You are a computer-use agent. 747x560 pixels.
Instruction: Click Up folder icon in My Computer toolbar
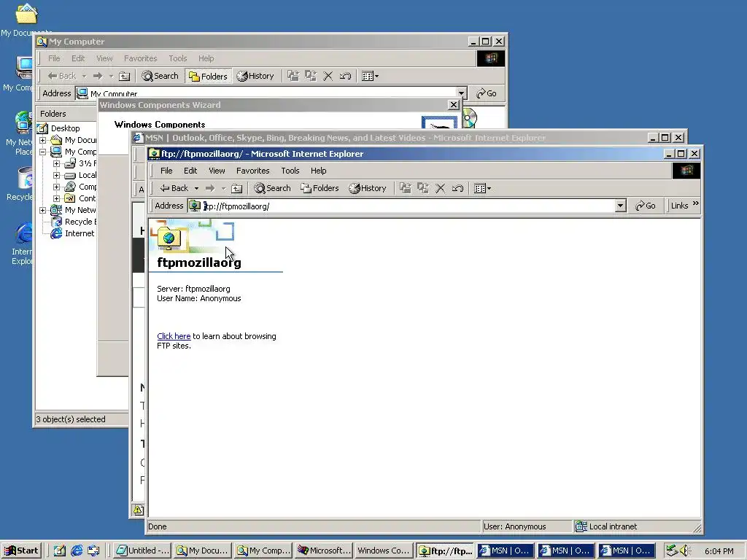[124, 76]
